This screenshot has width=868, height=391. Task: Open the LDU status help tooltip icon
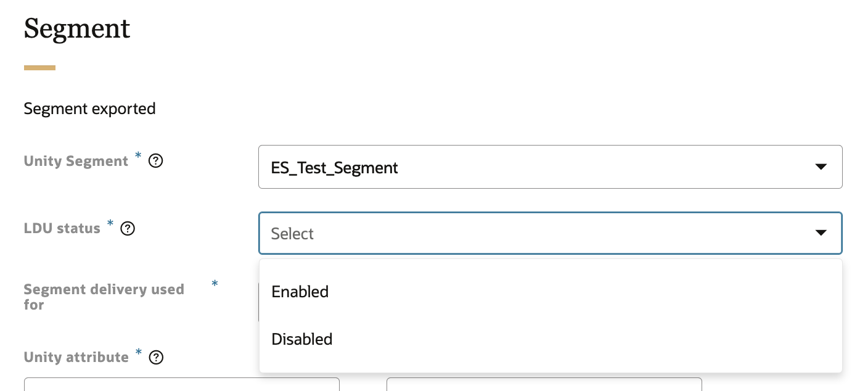coord(128,229)
